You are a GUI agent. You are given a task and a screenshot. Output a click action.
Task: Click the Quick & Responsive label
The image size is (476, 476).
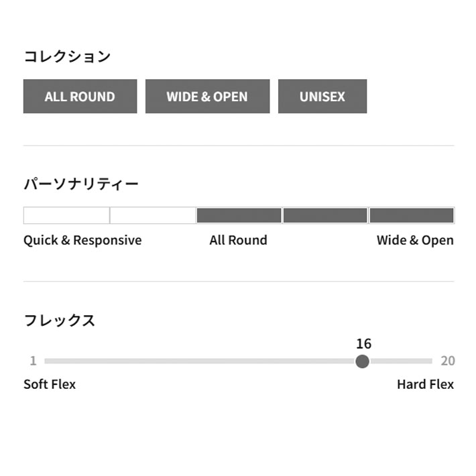(x=82, y=240)
